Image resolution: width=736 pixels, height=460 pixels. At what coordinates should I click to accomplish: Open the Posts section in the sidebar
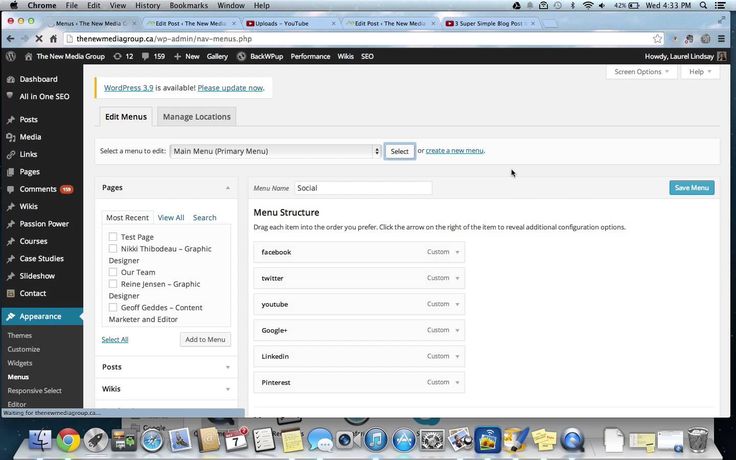coord(28,119)
